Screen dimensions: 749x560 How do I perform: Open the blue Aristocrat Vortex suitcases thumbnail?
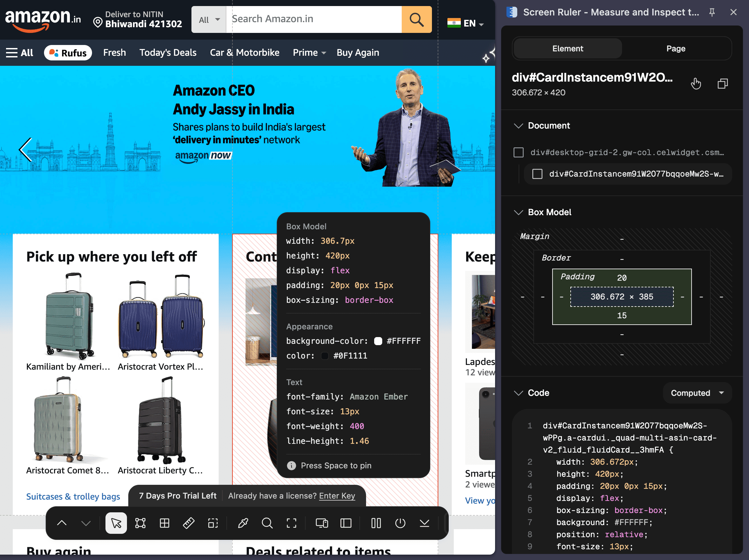point(161,316)
